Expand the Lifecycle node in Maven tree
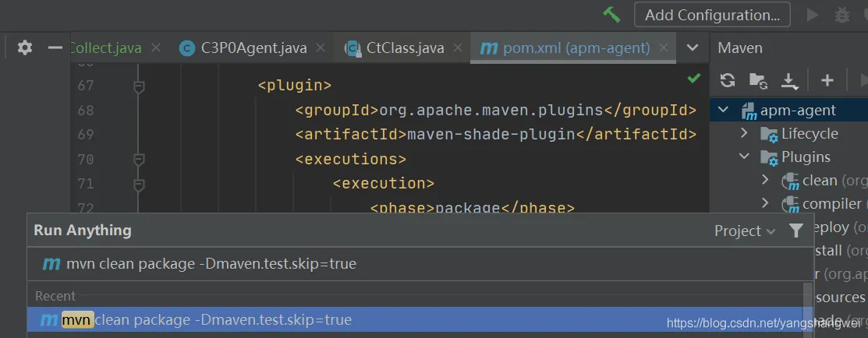 (745, 134)
